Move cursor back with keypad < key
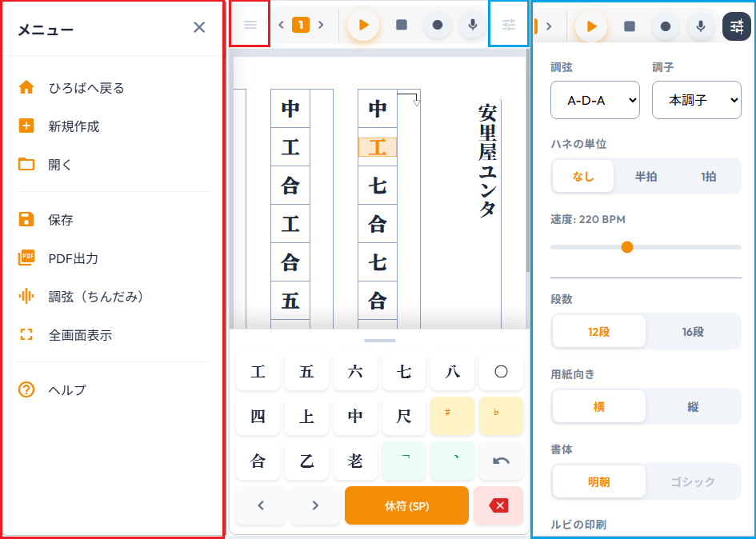Screen dimensions: 756x539 [x=261, y=505]
